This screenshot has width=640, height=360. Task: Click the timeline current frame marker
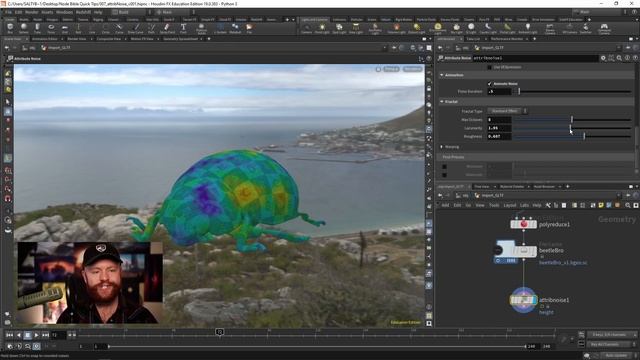(220, 332)
